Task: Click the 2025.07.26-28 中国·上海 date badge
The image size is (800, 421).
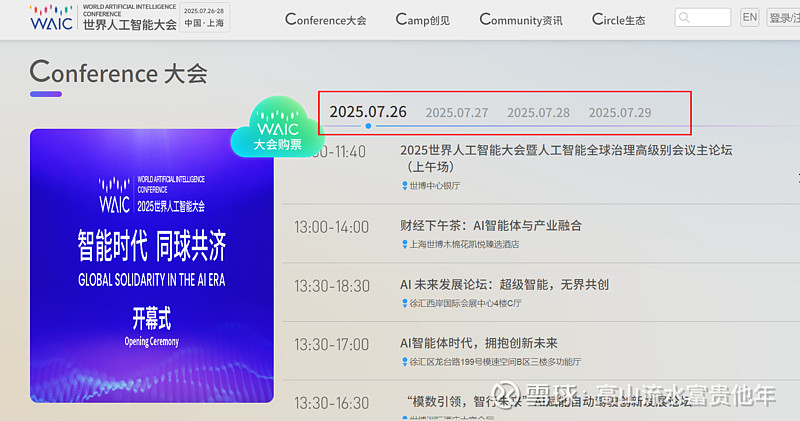Action: (x=204, y=17)
